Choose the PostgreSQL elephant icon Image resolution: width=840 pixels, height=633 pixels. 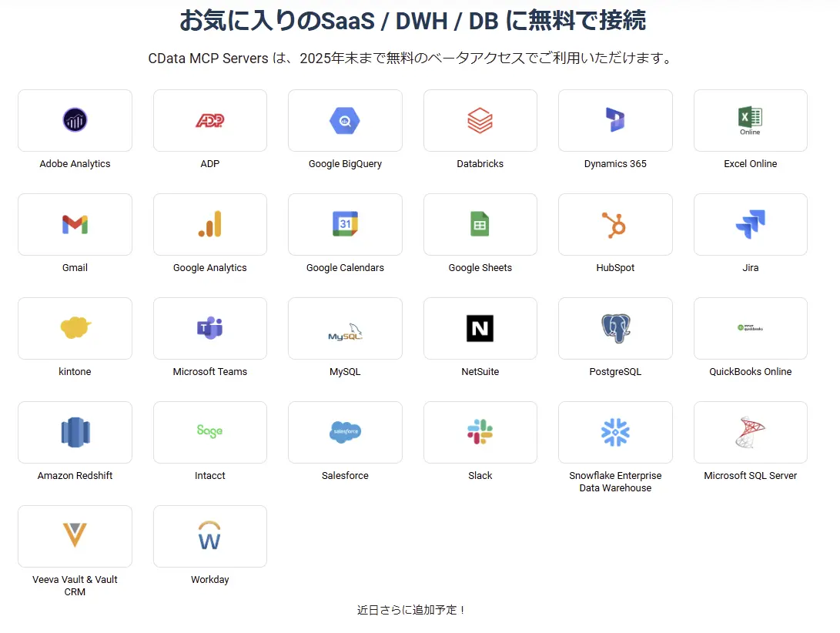615,328
